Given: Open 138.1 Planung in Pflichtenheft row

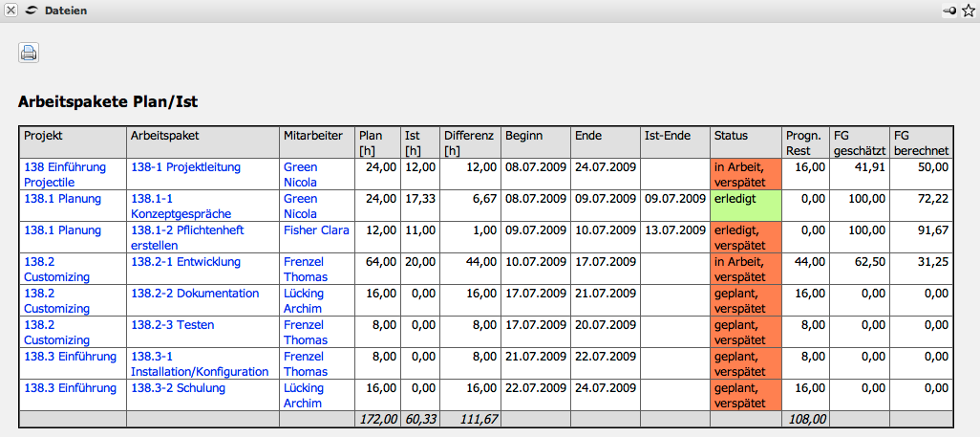Looking at the screenshot, I should point(62,229).
